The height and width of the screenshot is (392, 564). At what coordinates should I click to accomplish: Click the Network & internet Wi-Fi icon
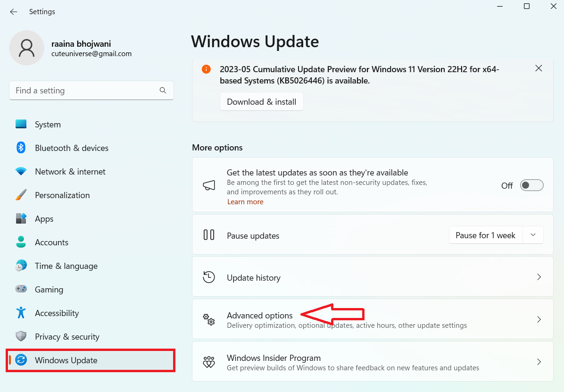(21, 172)
